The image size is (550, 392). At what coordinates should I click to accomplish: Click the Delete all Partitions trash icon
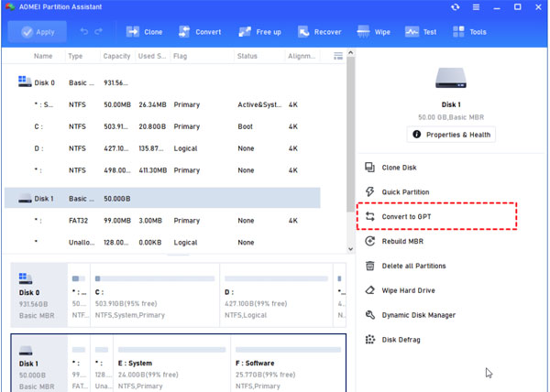point(369,266)
